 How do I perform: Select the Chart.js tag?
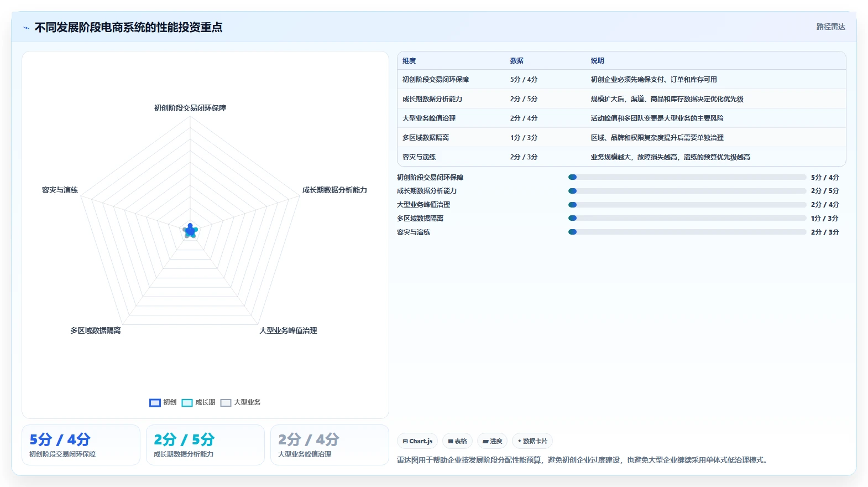417,441
